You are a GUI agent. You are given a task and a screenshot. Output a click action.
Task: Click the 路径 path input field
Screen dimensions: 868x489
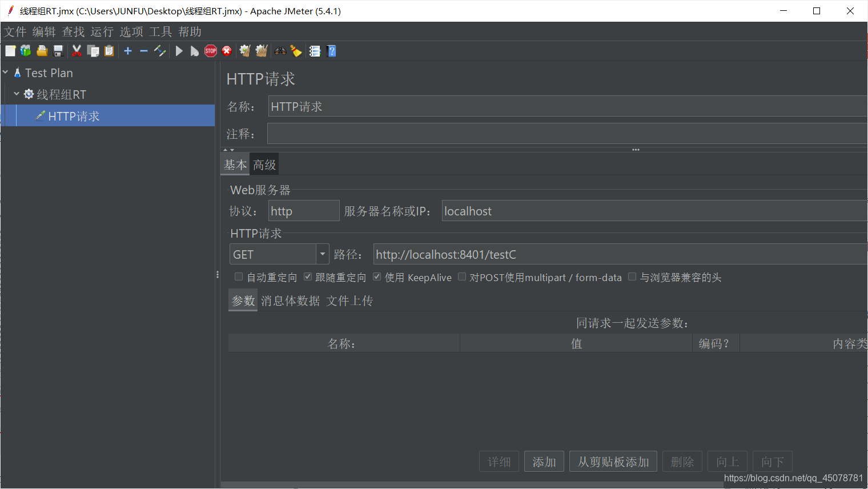coord(620,254)
